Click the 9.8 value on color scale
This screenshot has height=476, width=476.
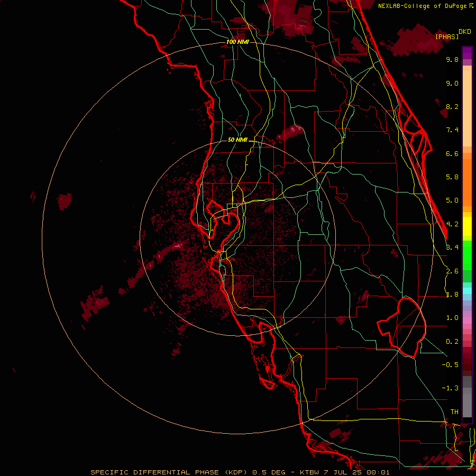click(452, 59)
